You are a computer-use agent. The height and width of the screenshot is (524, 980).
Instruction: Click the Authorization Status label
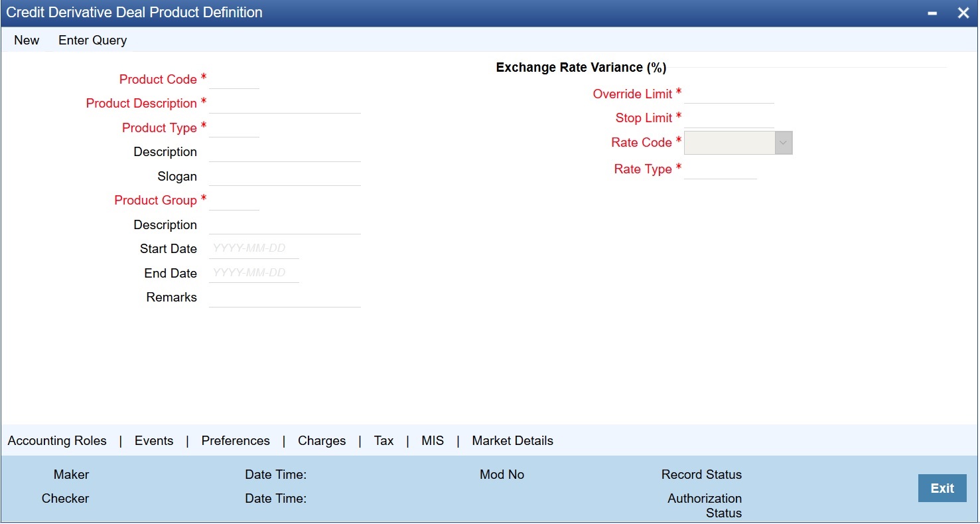click(705, 506)
